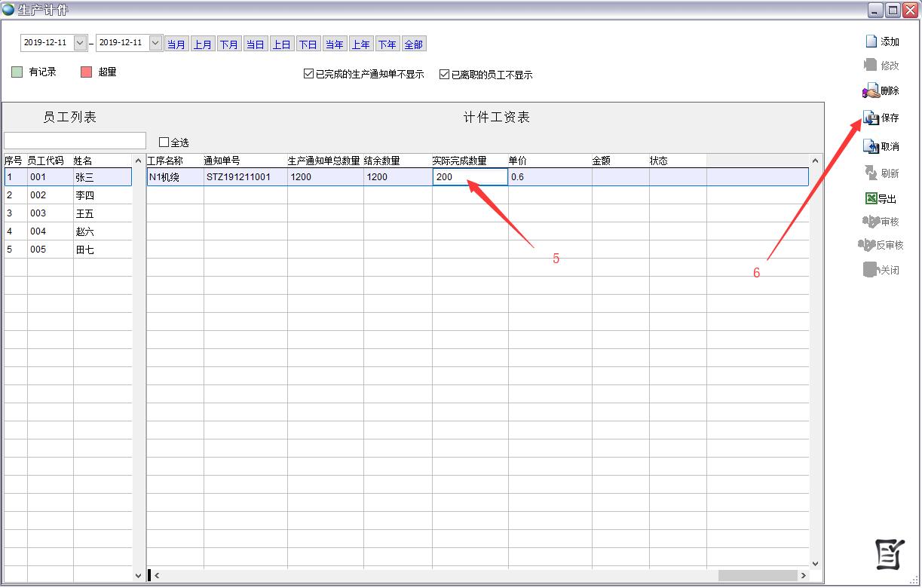Toggle 已完成的生产通知单不显示 checkbox
Viewport: 922px width, 588px height.
click(x=308, y=75)
